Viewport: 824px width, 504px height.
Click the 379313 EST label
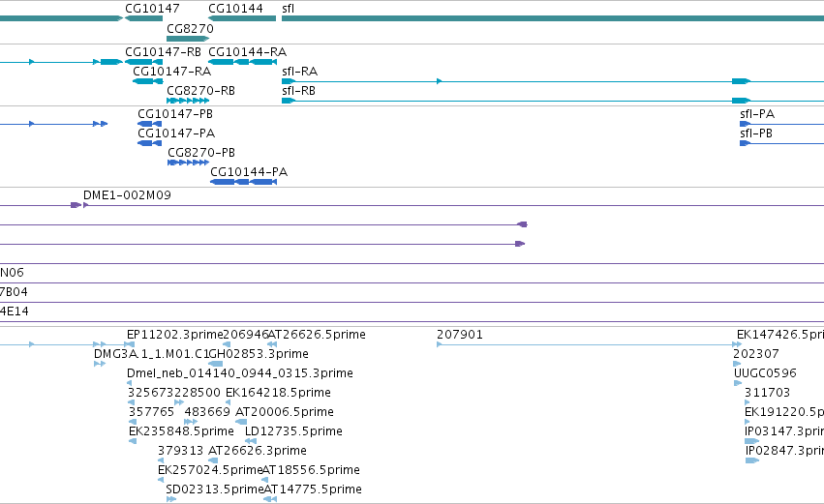point(180,451)
